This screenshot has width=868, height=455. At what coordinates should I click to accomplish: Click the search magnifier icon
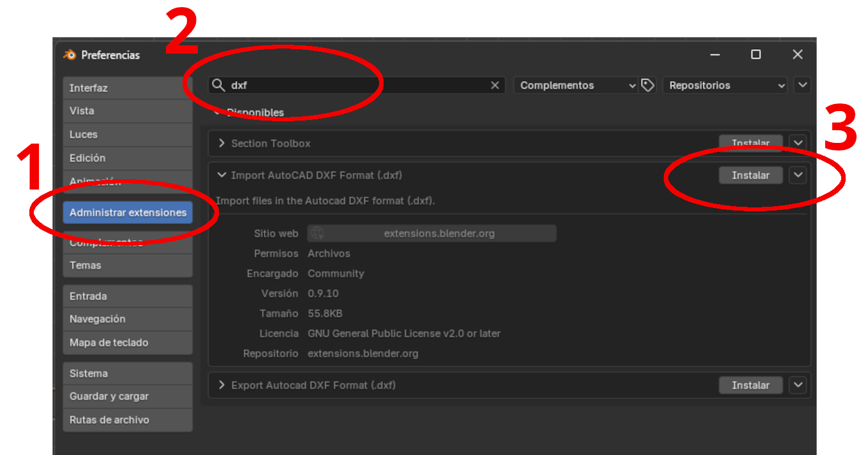coord(218,86)
